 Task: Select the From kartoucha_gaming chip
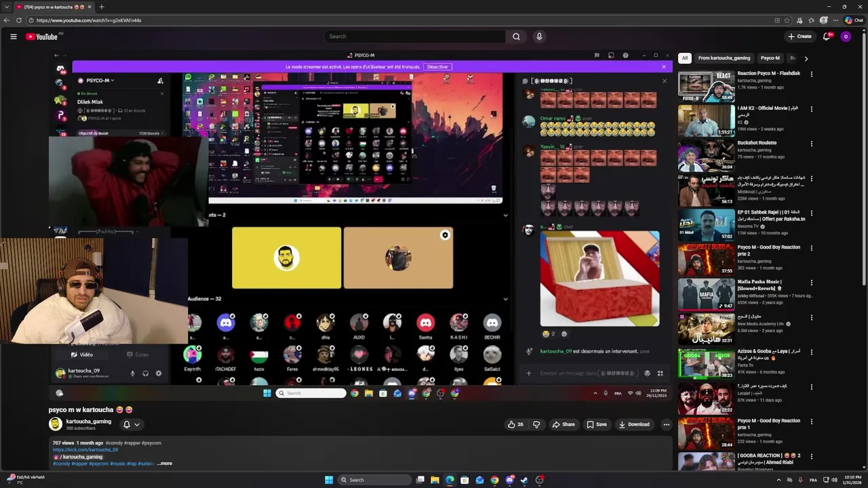click(x=724, y=58)
